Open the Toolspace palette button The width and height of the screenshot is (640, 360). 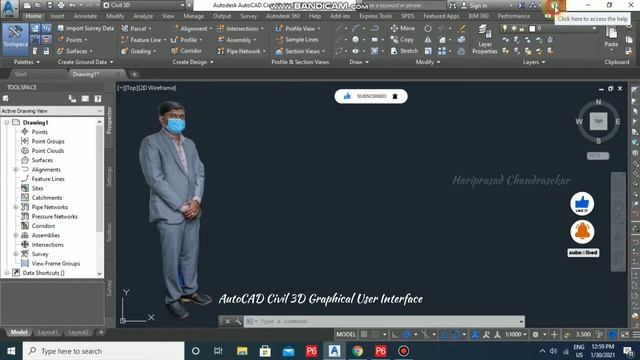pos(16,39)
